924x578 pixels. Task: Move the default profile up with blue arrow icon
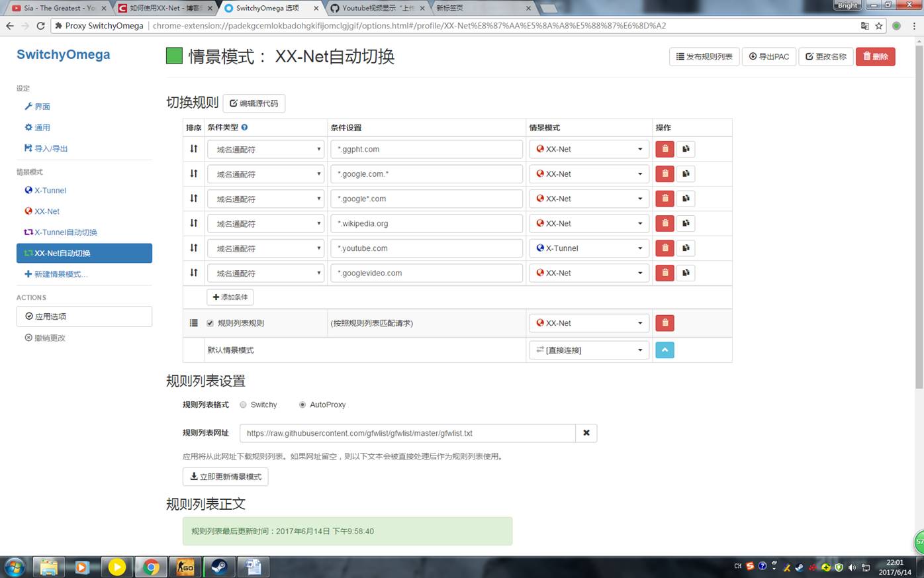pyautogui.click(x=665, y=350)
